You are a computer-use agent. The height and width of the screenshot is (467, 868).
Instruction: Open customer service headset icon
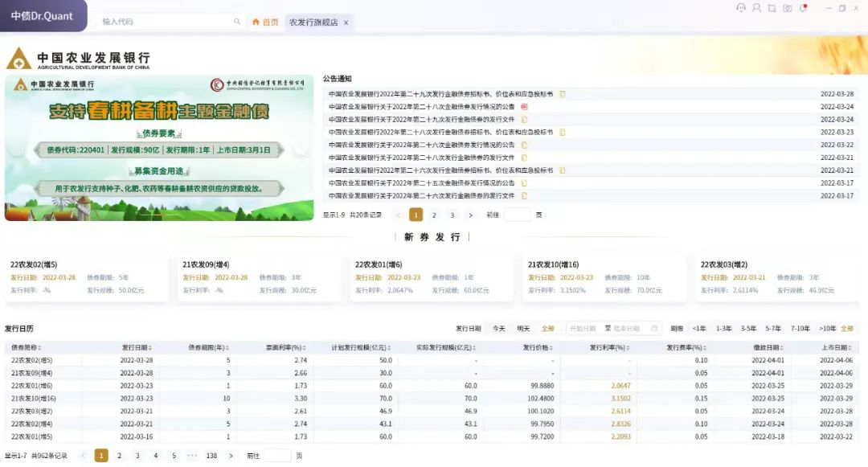point(741,8)
